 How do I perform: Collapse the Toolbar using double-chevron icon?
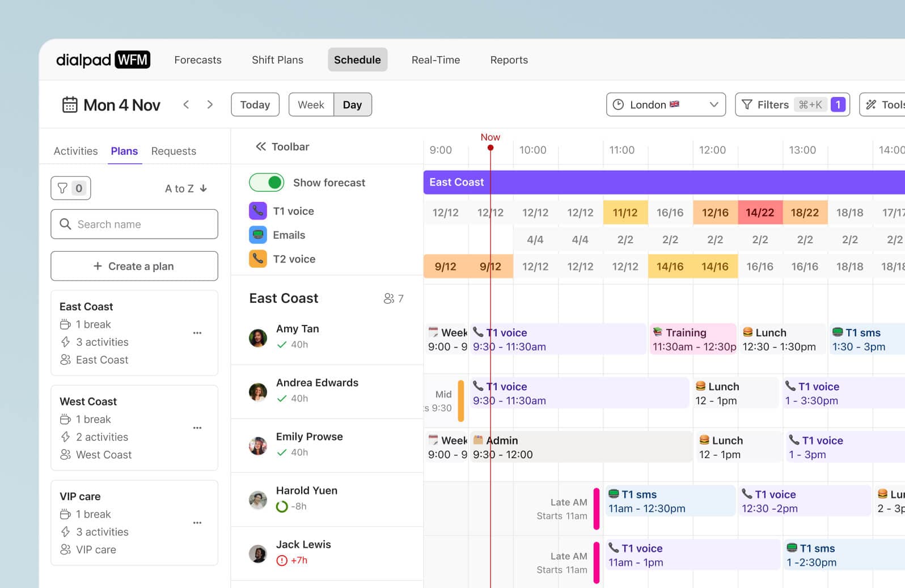(x=261, y=147)
